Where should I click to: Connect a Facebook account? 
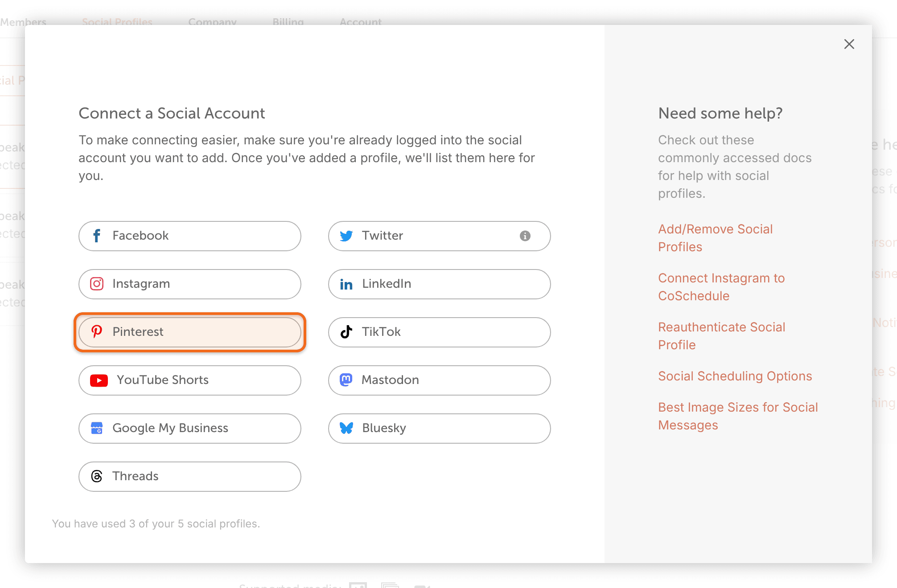(x=190, y=236)
